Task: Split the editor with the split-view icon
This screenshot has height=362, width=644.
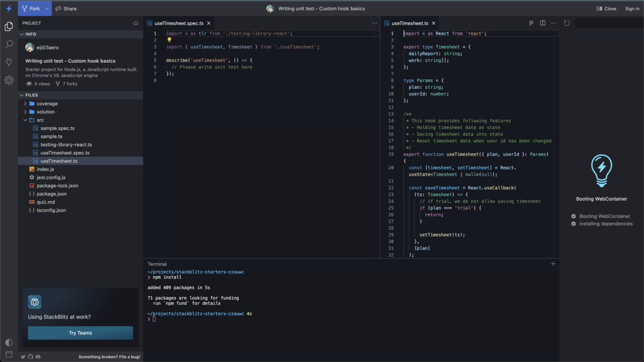Action: [543, 23]
